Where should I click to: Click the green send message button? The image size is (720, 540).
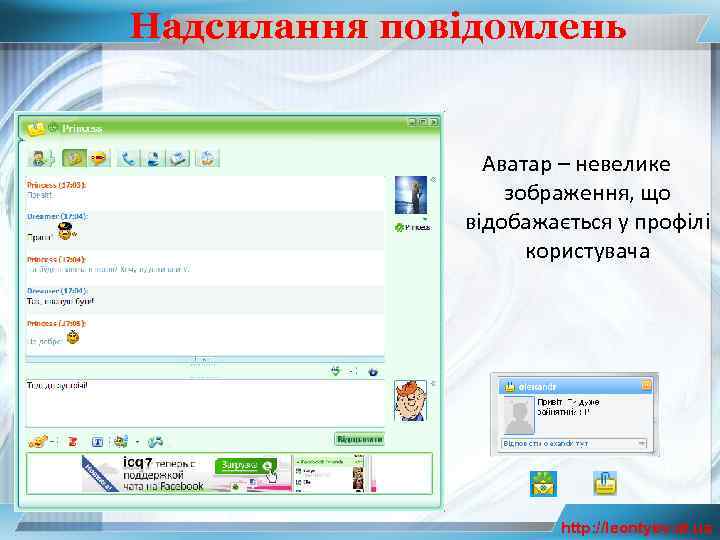point(359,439)
